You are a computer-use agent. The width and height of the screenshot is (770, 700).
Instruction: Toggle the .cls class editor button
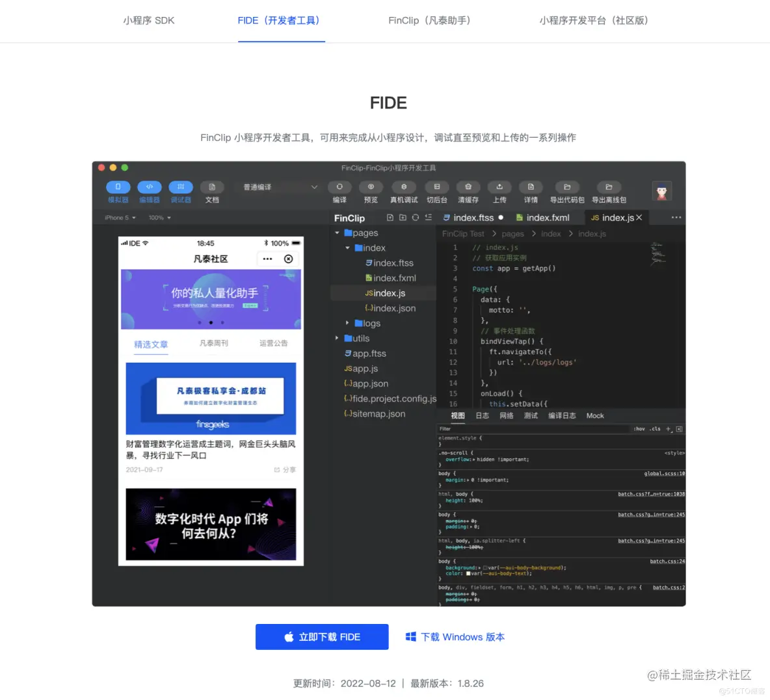(655, 429)
